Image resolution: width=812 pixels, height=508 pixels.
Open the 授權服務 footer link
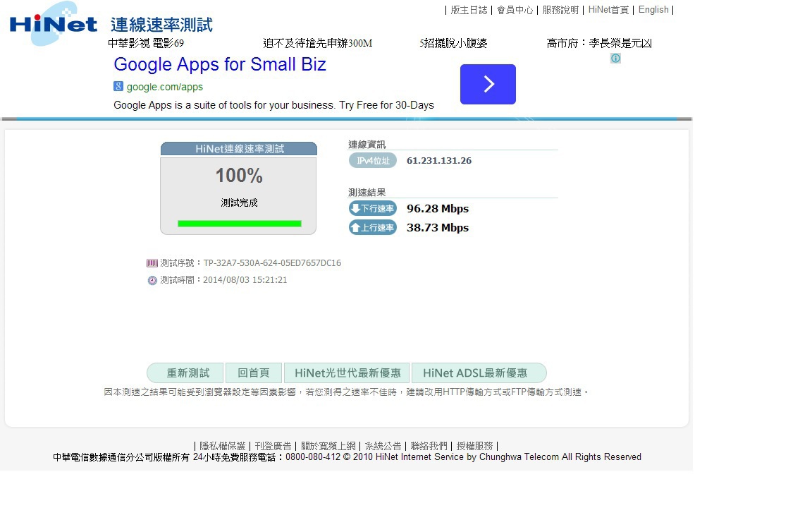click(474, 446)
